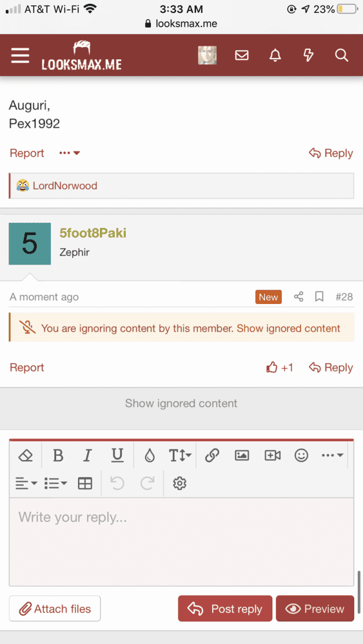The width and height of the screenshot is (363, 644).
Task: Open the three-dot post options menu beside Report
Action: (x=69, y=153)
